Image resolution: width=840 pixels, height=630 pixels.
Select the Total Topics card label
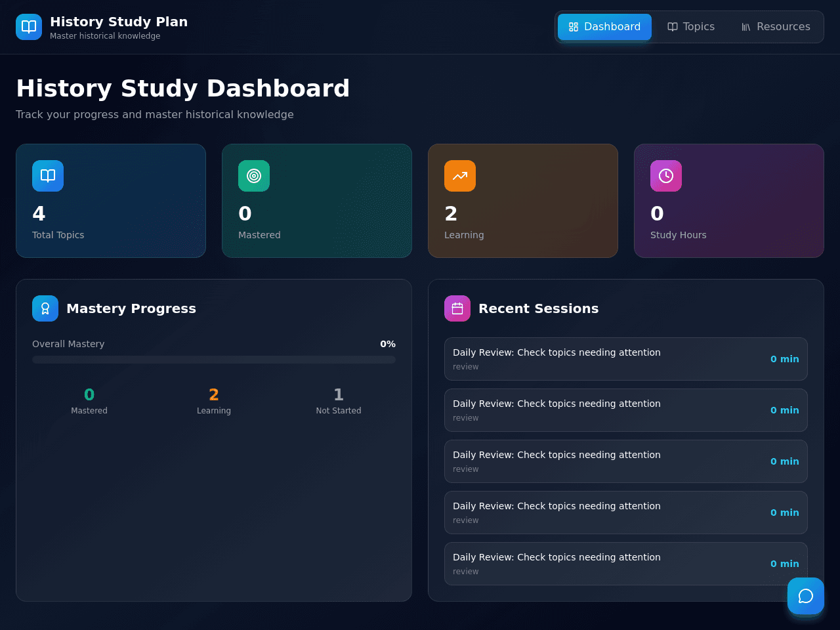[x=58, y=235]
